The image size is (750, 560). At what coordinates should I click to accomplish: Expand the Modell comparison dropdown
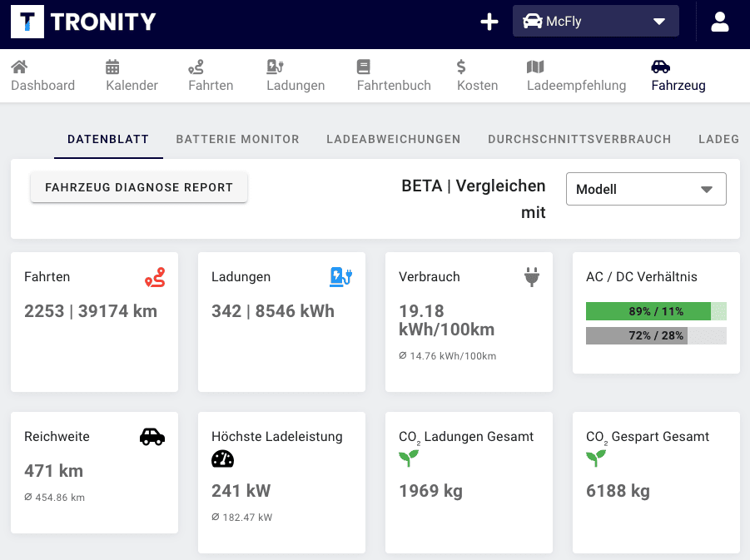click(x=646, y=189)
